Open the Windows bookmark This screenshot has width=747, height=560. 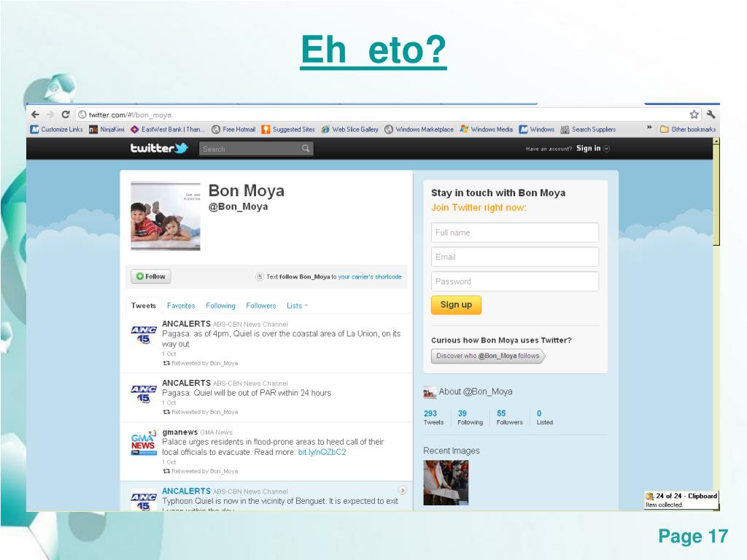click(536, 129)
